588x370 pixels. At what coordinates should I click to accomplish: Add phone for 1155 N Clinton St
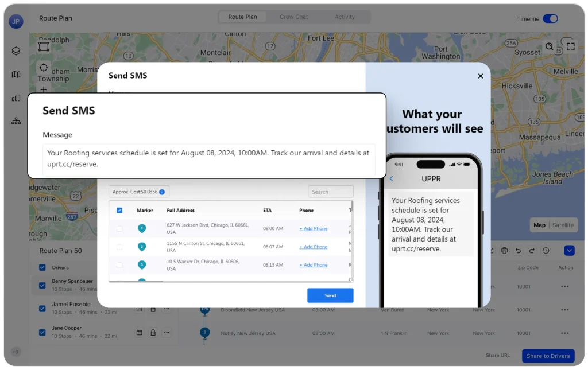tap(313, 247)
